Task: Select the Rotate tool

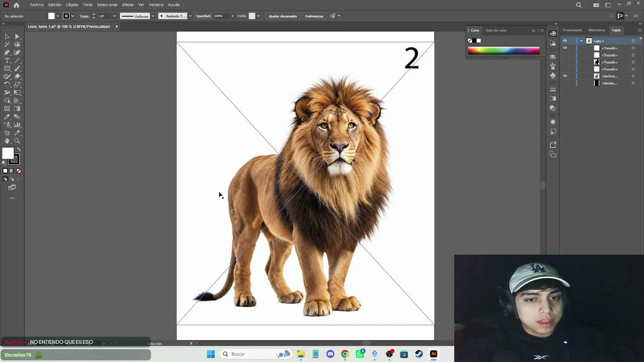Action: pos(7,84)
